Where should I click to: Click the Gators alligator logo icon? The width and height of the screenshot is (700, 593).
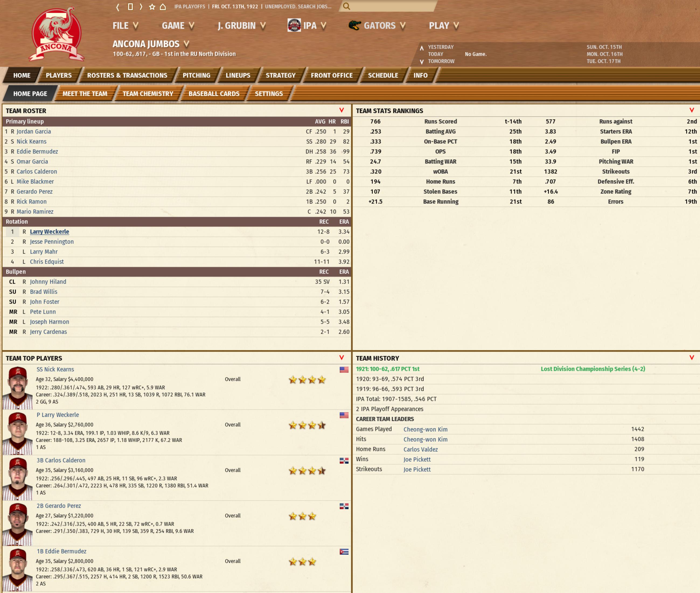(354, 26)
